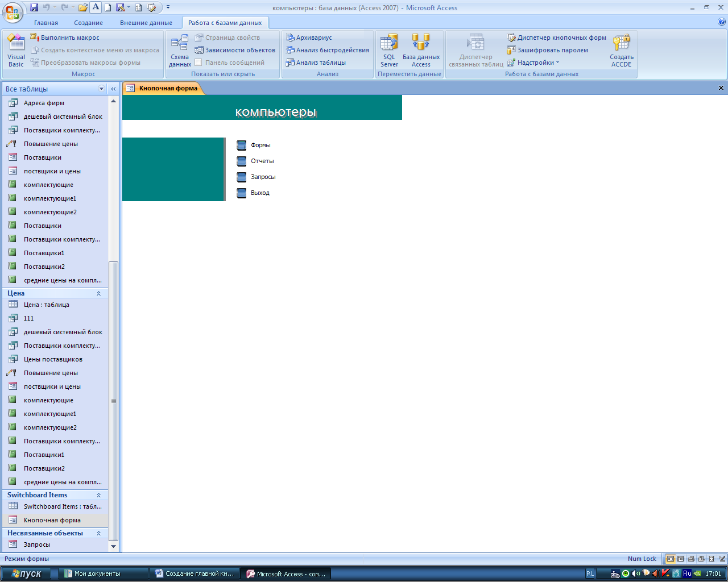
Task: Select Работа с базами данных tab
Action: tap(225, 23)
